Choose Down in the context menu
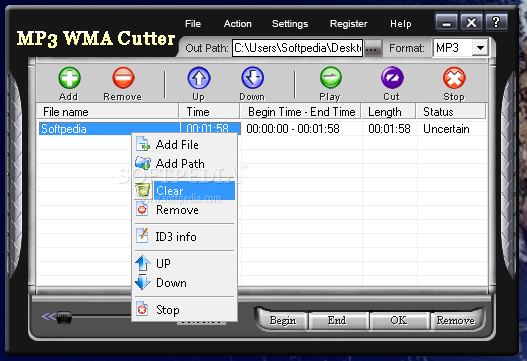The height and width of the screenshot is (361, 527). tap(185, 283)
